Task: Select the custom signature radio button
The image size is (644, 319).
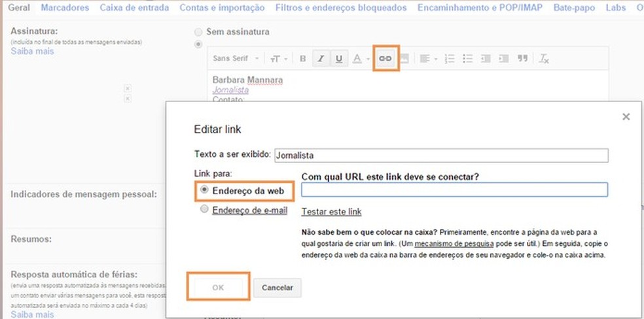Action: point(199,44)
